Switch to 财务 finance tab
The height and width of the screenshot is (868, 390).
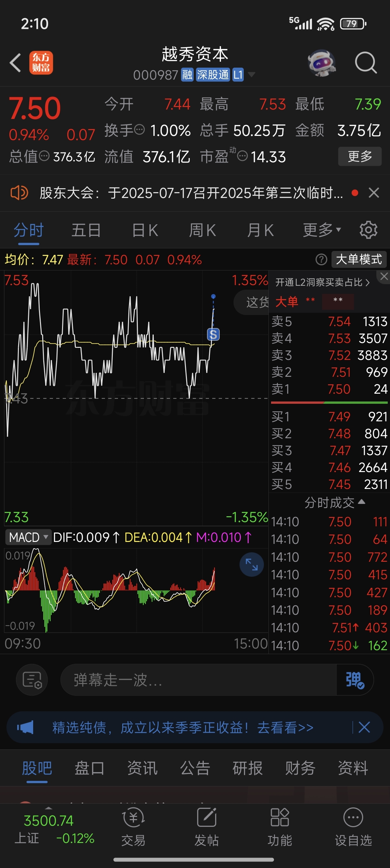(x=300, y=768)
